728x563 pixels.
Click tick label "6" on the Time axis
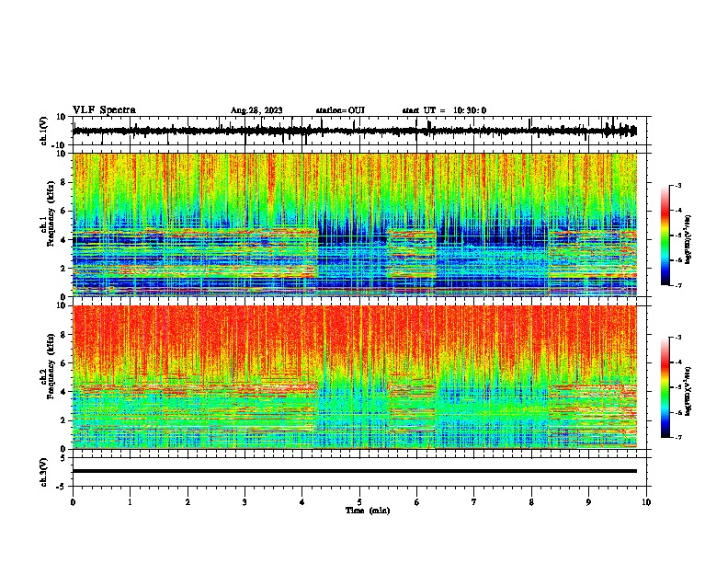[416, 502]
